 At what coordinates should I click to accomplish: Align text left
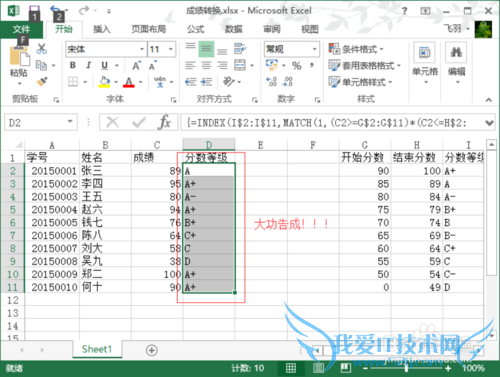click(190, 65)
